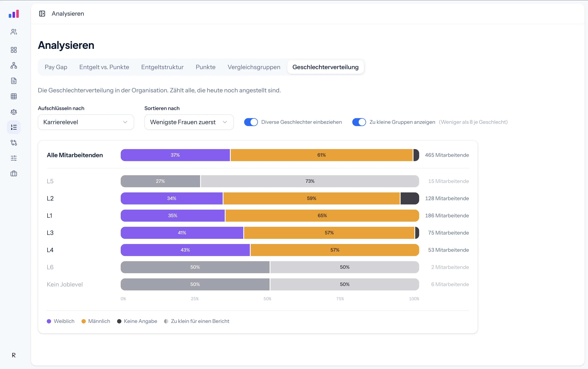Open the Karrierelevel dropdown
The height and width of the screenshot is (369, 588).
coord(86,122)
